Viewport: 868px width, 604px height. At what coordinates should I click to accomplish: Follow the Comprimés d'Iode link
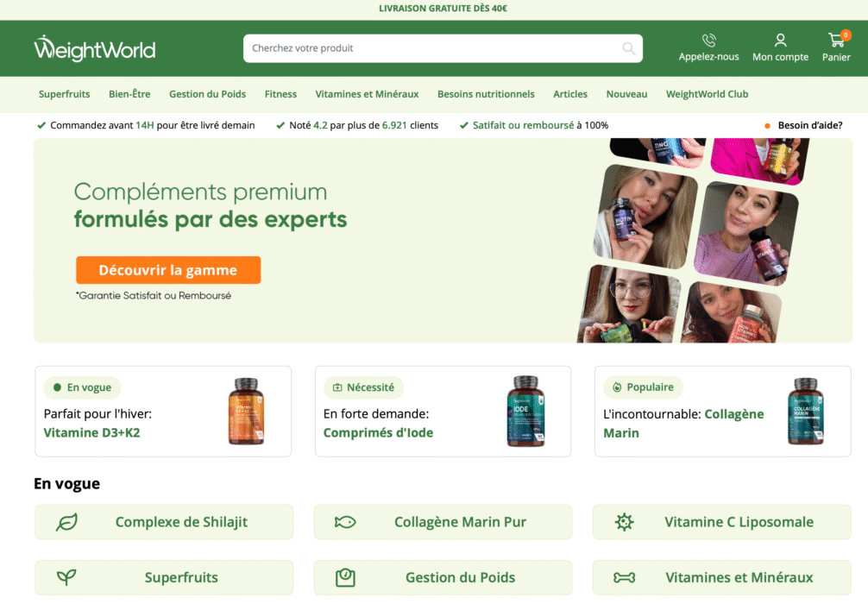coord(378,433)
